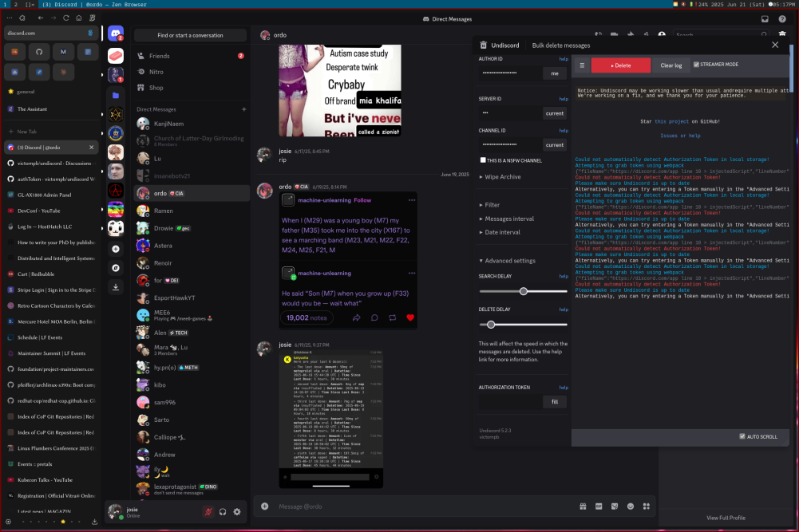Image resolution: width=799 pixels, height=532 pixels.
Task: Click the Undiscord hamburger menu icon
Action: 582,65
